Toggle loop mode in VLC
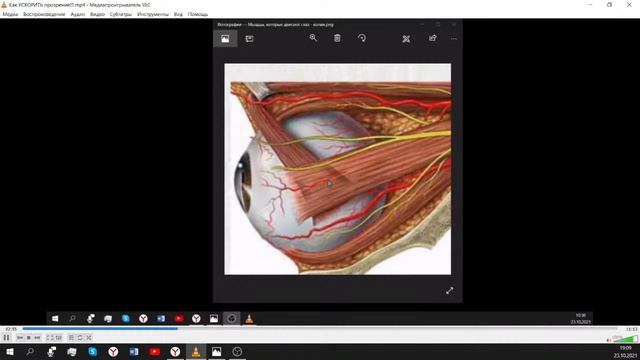Image resolution: width=640 pixels, height=360 pixels. (80, 338)
